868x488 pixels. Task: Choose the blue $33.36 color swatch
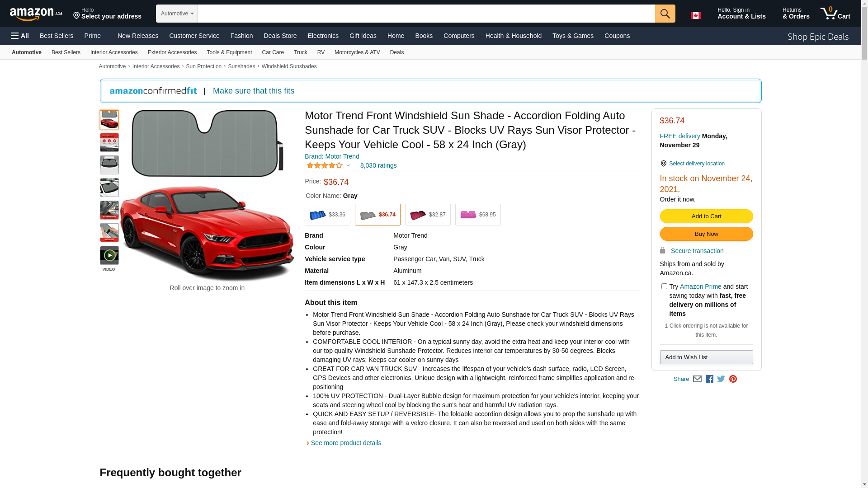(327, 215)
